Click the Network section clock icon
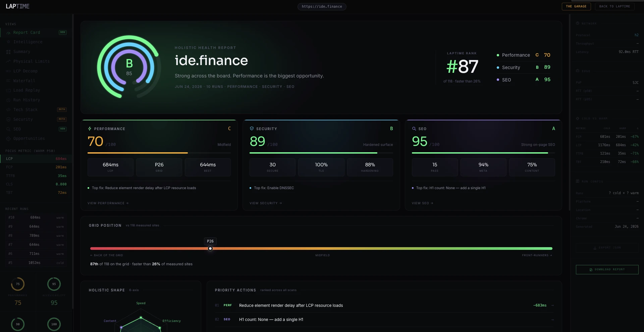Image resolution: width=644 pixels, height=332 pixels. pyautogui.click(x=578, y=23)
